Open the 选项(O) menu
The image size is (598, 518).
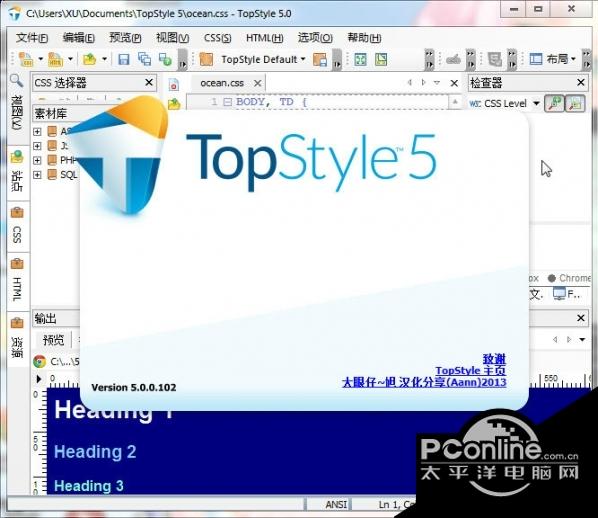[x=315, y=38]
